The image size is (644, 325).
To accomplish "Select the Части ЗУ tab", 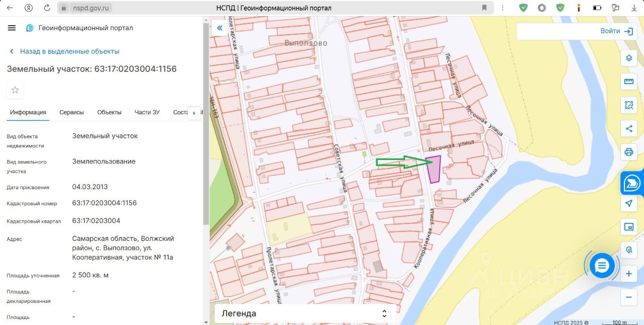I will 147,112.
